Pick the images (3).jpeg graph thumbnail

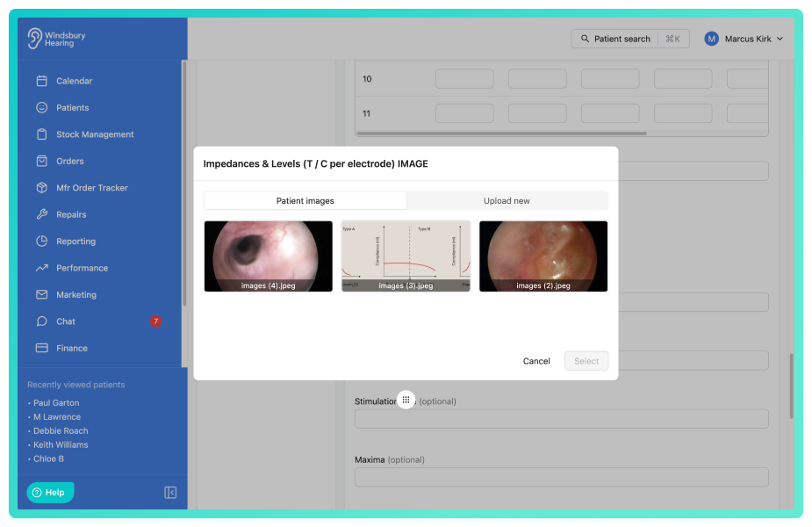click(x=406, y=256)
